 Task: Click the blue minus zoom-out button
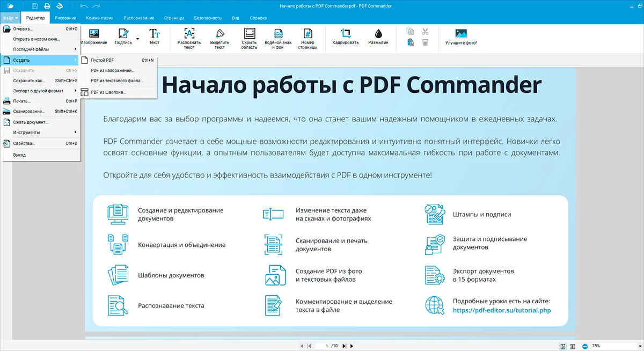tap(585, 346)
